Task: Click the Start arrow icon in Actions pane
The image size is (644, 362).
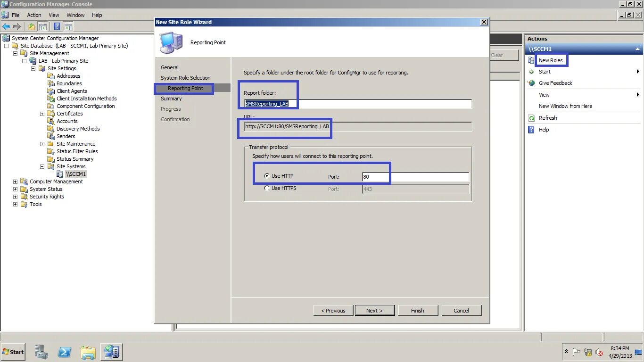Action: 531,72
